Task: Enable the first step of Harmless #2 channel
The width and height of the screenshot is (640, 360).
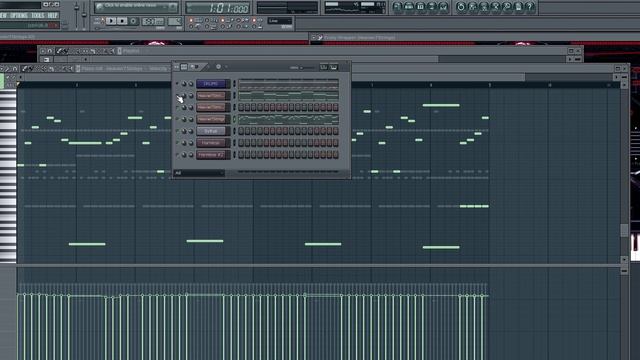Action: [241, 155]
